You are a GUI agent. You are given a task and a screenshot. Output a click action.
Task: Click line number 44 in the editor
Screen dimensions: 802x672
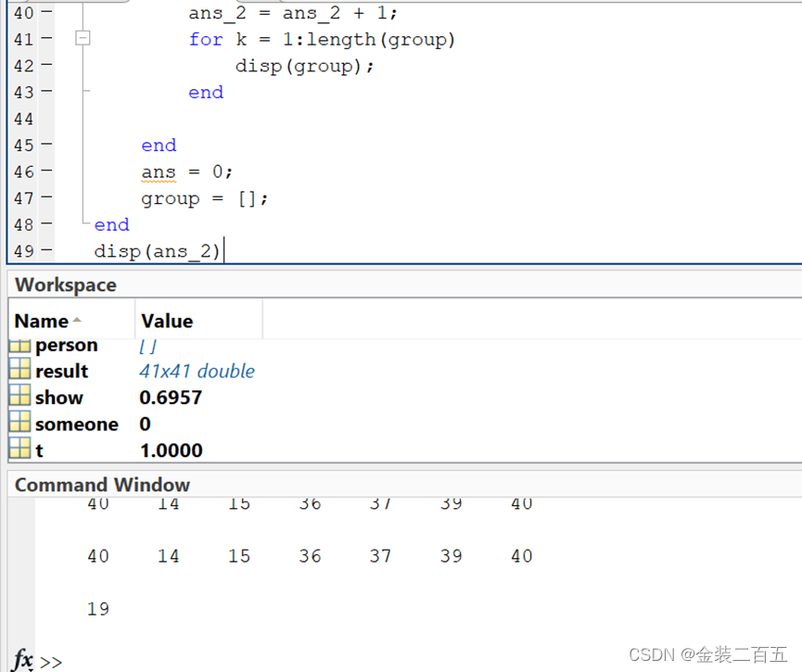coord(23,120)
